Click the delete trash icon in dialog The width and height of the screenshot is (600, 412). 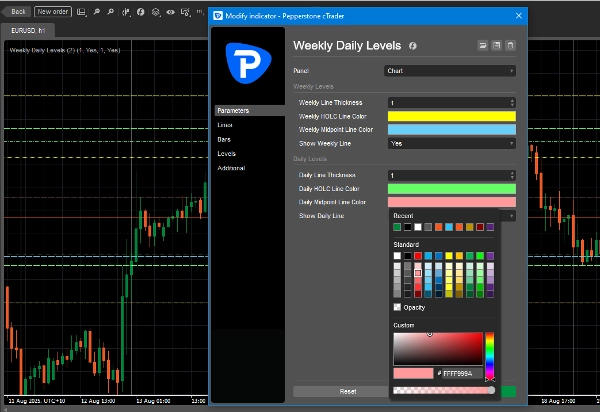(x=511, y=45)
